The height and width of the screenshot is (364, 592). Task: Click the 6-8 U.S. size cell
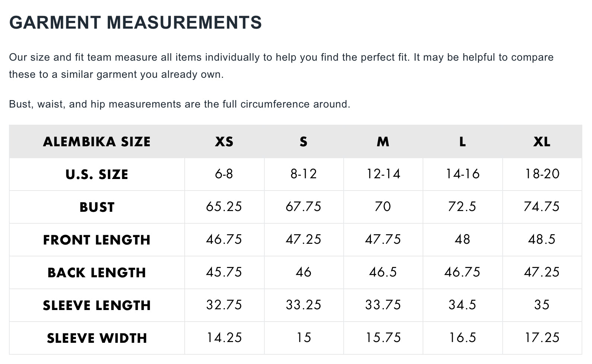224,174
